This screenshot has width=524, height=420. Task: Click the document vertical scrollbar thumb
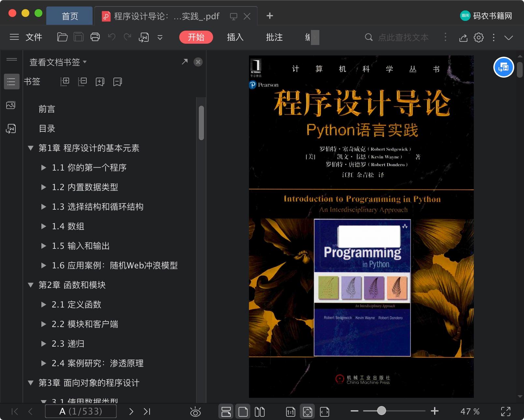coord(520,69)
